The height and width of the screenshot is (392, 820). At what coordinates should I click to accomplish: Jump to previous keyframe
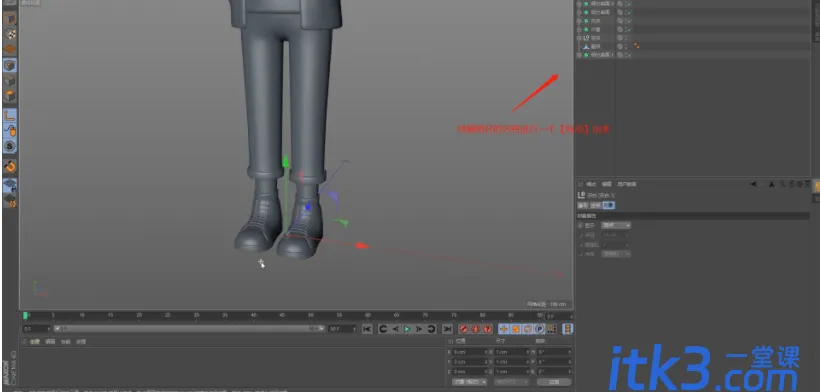383,329
